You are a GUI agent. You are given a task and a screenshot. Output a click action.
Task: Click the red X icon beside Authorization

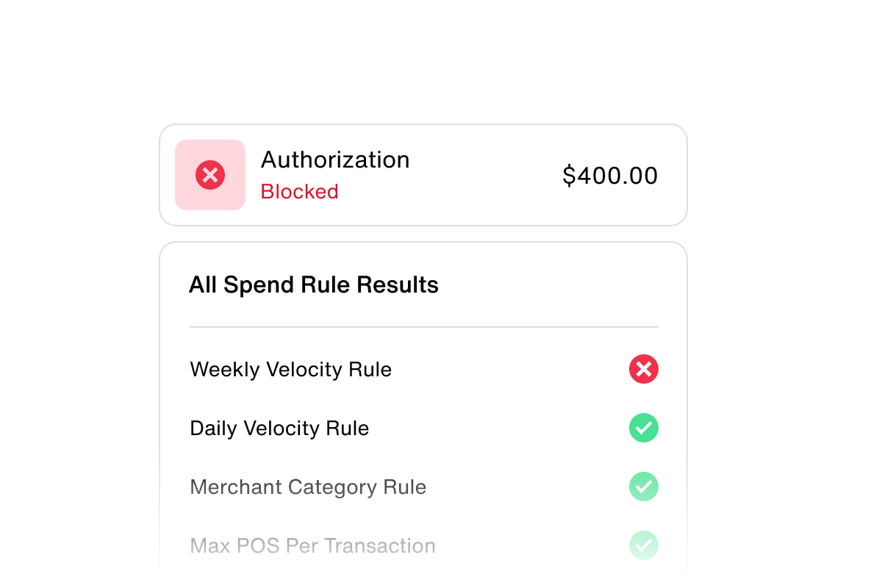[x=209, y=175]
